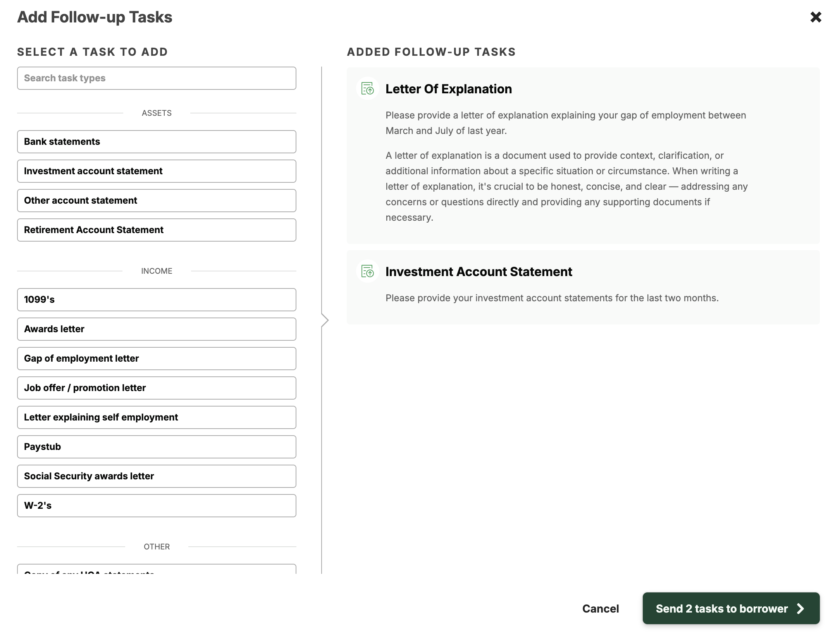Add Retirement Account Statement task
Viewport: 840px width, 635px height.
coord(157,230)
